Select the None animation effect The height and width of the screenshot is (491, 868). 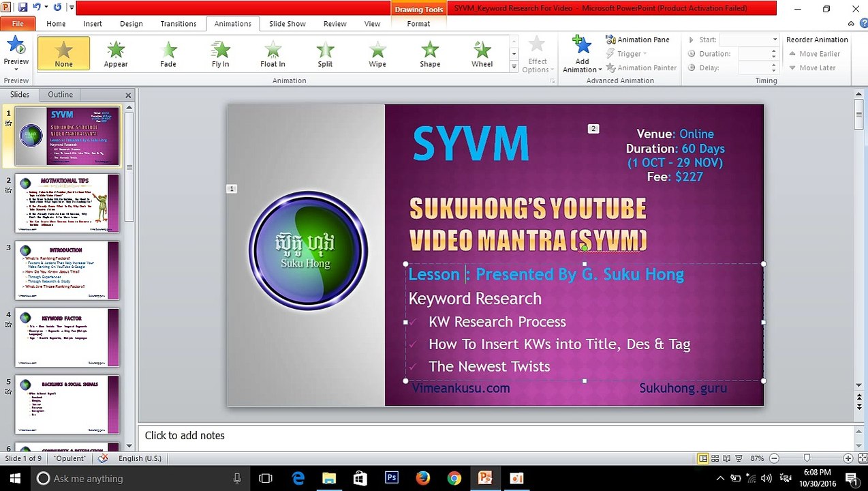63,53
